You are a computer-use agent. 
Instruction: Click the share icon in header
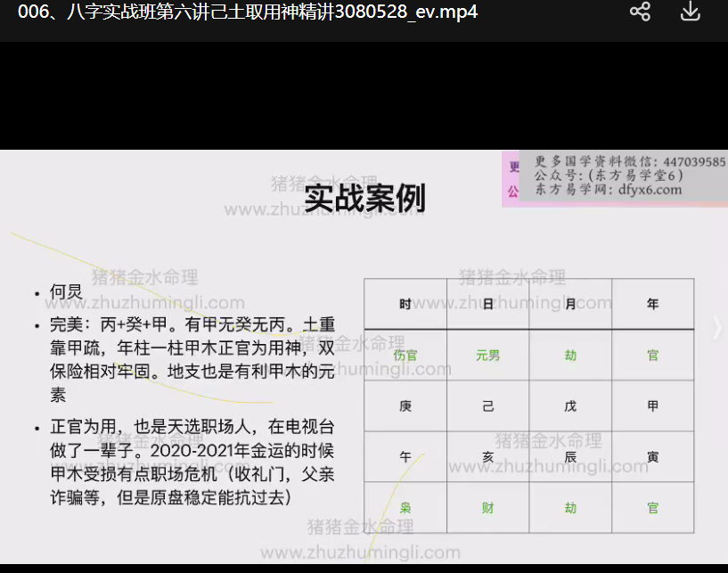[640, 12]
